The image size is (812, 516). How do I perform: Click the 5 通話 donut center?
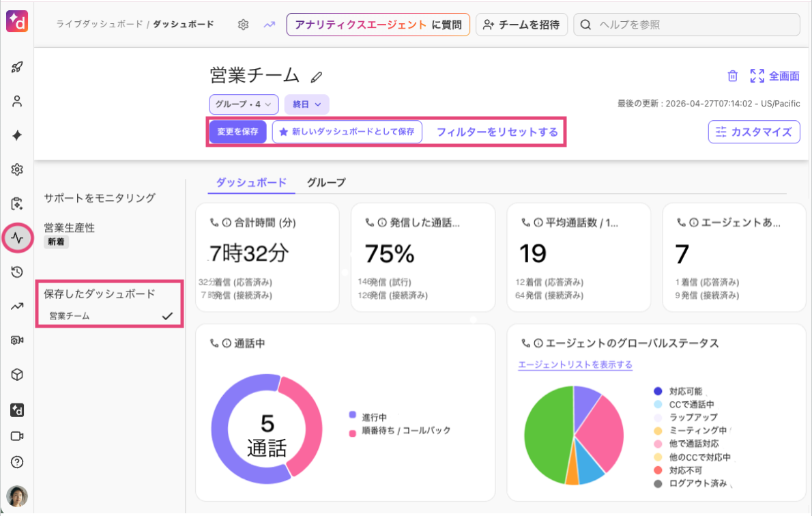coord(267,435)
